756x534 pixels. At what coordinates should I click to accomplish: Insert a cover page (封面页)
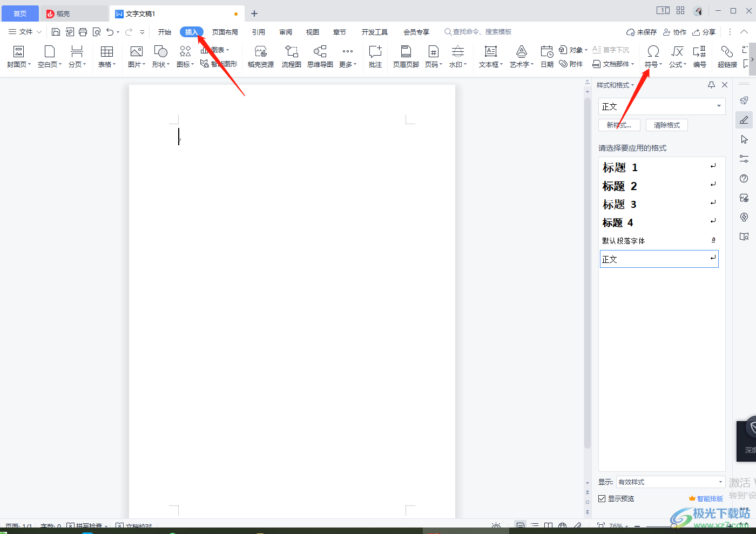pyautogui.click(x=18, y=57)
